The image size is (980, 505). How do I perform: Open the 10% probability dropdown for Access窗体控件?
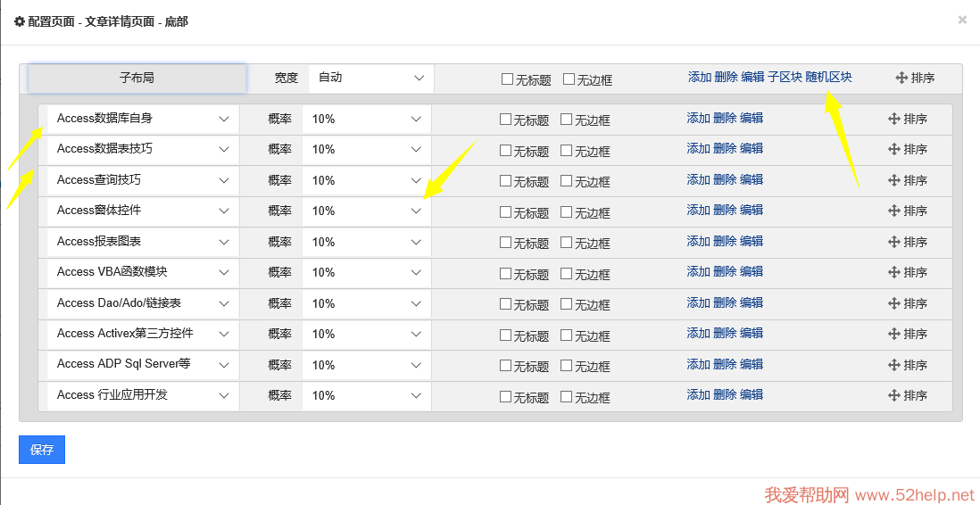click(x=366, y=211)
